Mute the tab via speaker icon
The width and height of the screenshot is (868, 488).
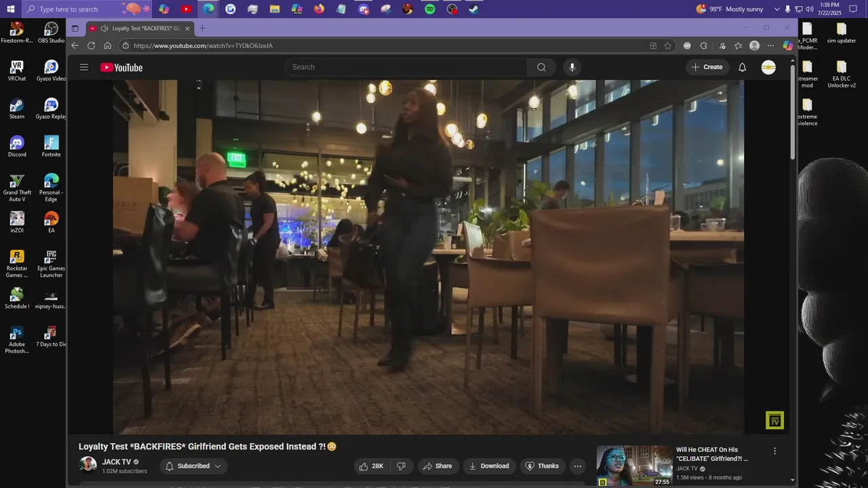tap(104, 28)
